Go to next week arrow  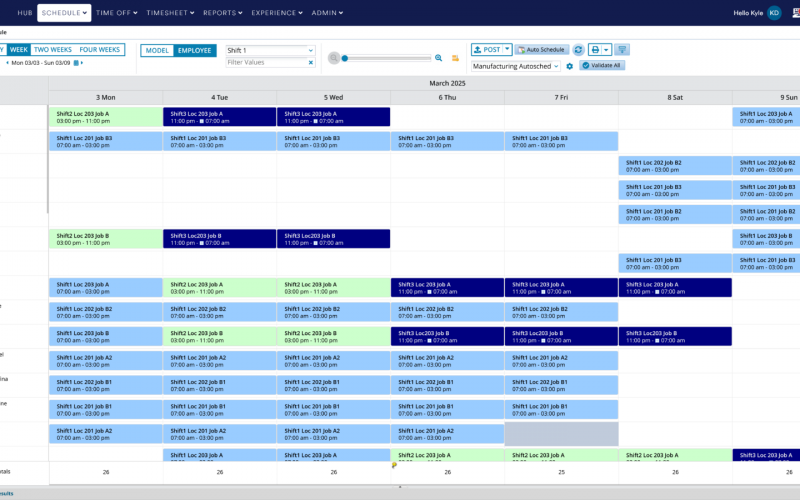[82, 63]
